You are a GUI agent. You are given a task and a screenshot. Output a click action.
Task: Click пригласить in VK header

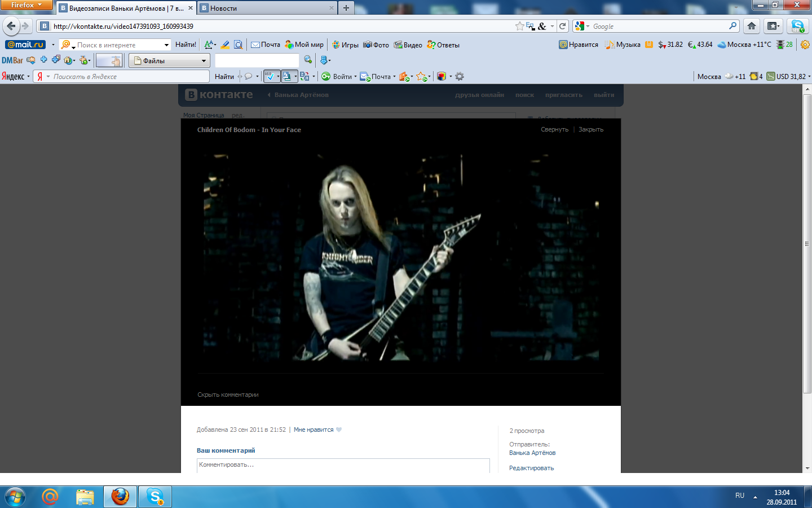pyautogui.click(x=564, y=95)
